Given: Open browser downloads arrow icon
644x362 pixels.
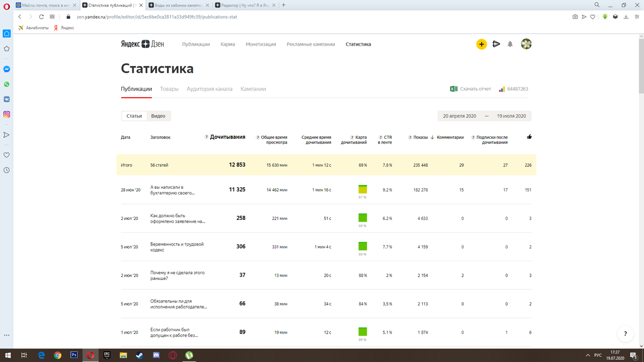Looking at the screenshot, I should (x=625, y=17).
